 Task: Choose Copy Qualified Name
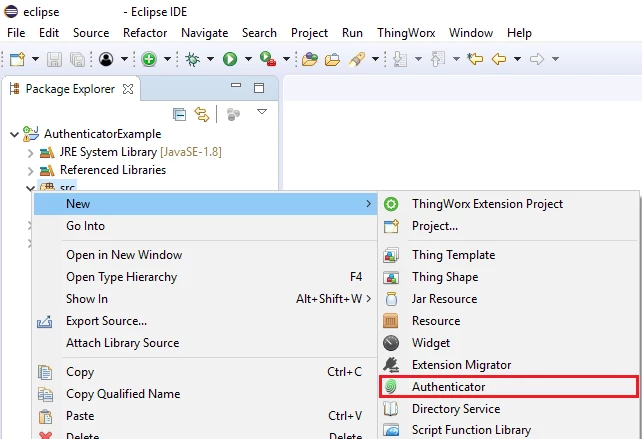205,394
